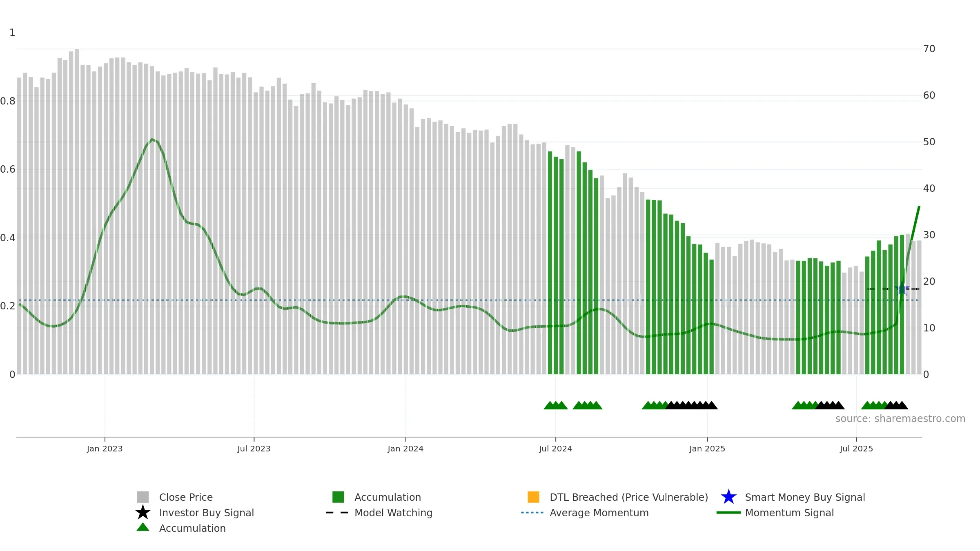Toggle the Momentum Signal legend label
The width and height of the screenshot is (980, 551).
789,513
